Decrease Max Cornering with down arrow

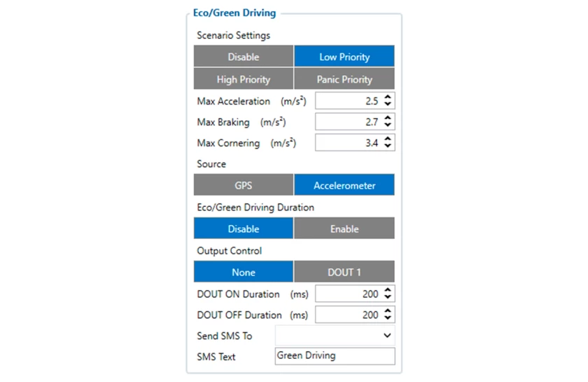(x=388, y=146)
